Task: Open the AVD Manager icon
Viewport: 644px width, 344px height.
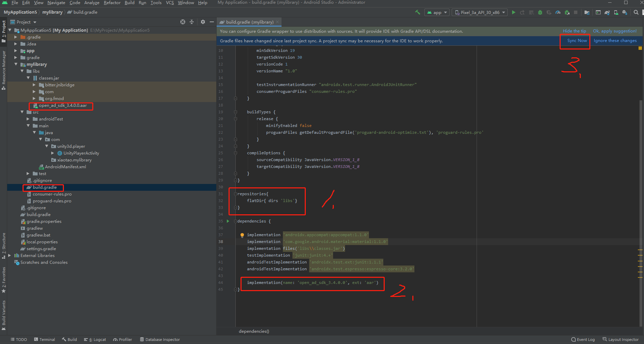Action: click(x=616, y=12)
